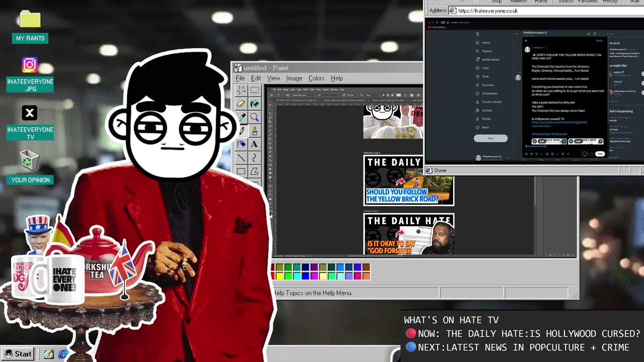
Task: Open the YOUR OPINION recycle bin
Action: (30, 167)
